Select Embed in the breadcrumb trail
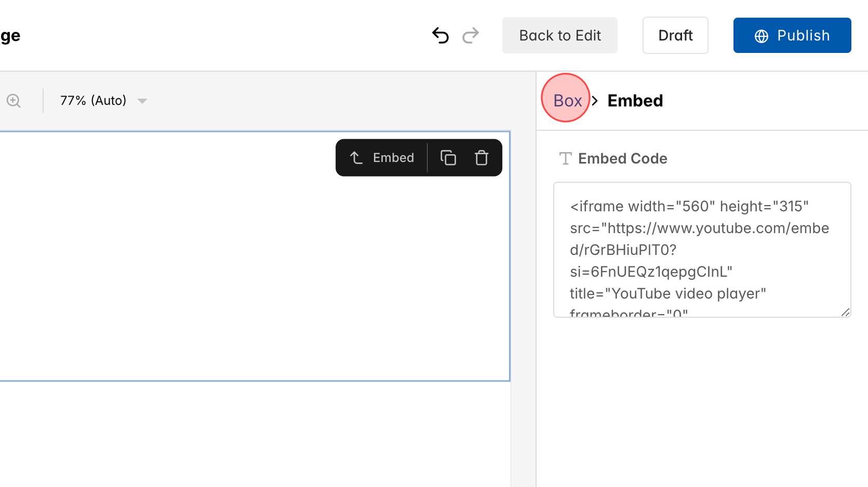Viewport: 868px width, 487px height. pyautogui.click(x=635, y=101)
